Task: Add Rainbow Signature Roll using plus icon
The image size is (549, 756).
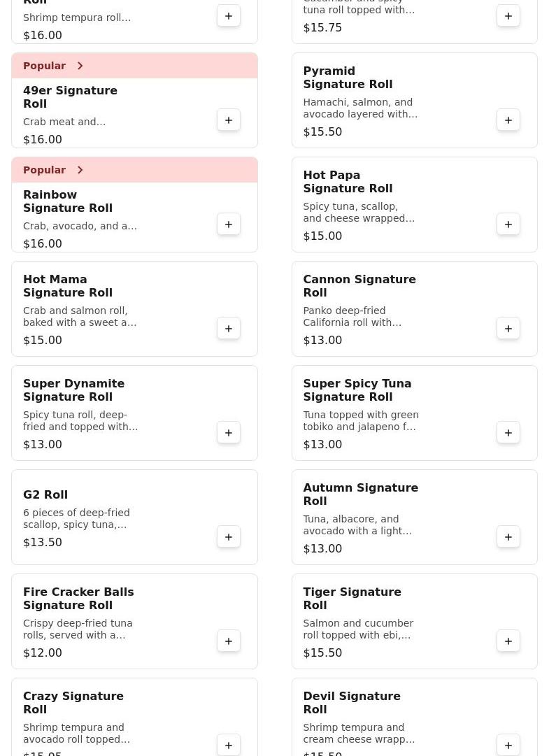Action: tap(229, 224)
